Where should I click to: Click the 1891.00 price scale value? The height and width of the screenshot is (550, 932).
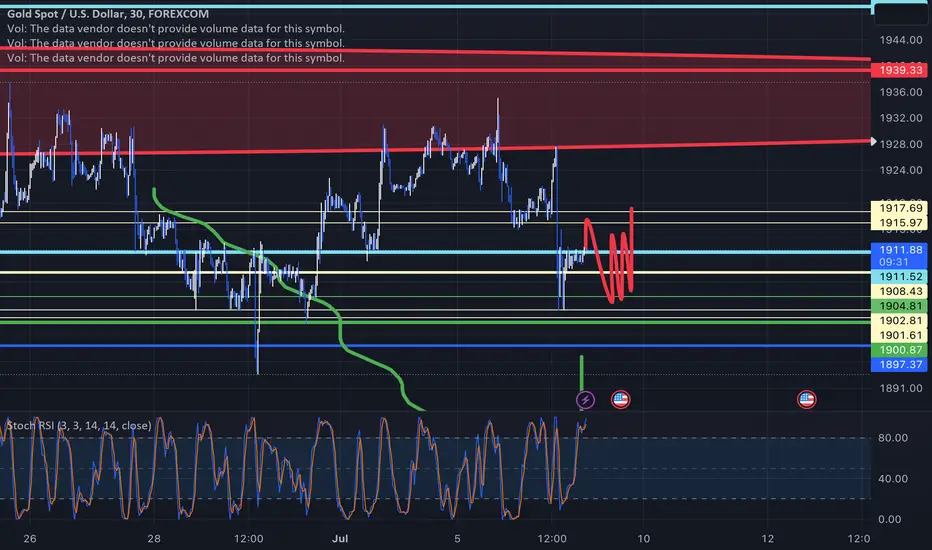(901, 388)
